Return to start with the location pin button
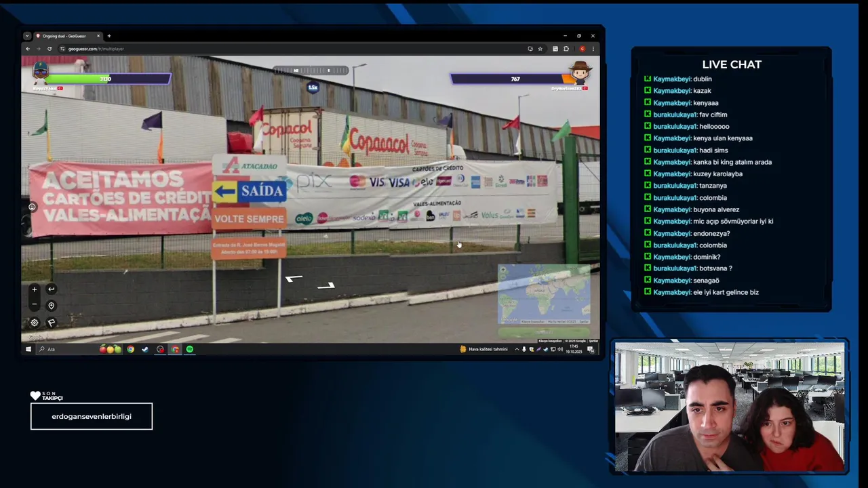The image size is (868, 488). (51, 306)
